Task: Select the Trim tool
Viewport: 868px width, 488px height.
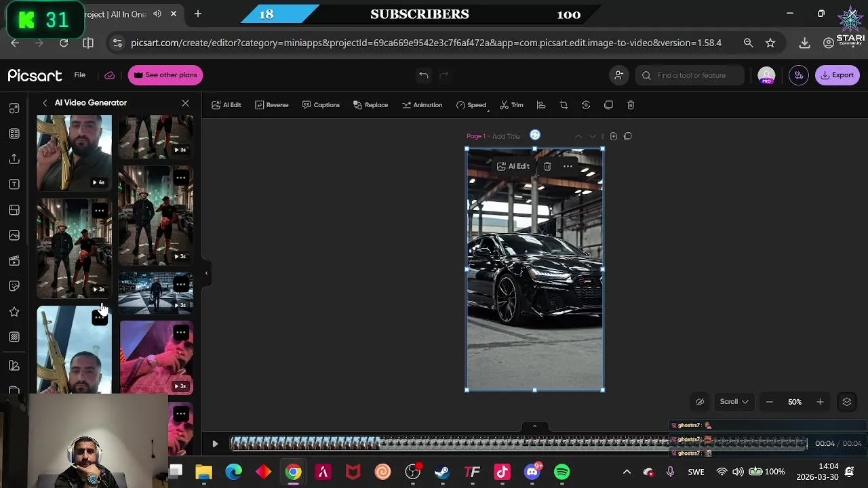Action: point(511,105)
